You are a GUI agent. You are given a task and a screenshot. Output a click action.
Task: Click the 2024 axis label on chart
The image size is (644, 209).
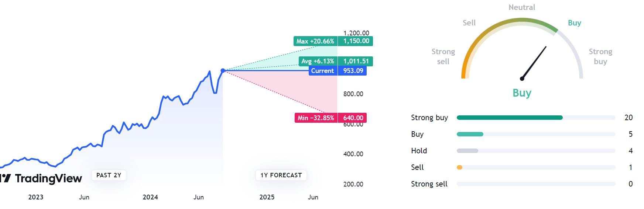pyautogui.click(x=150, y=197)
